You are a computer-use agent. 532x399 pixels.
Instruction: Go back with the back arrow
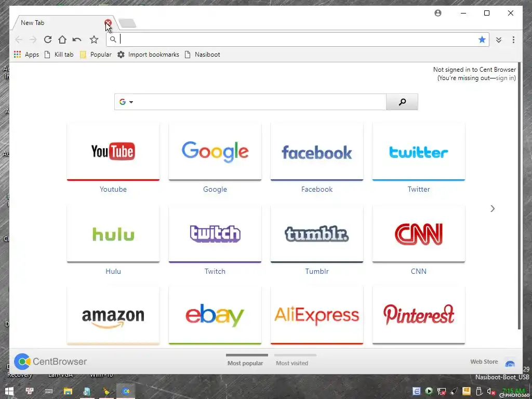(19, 39)
